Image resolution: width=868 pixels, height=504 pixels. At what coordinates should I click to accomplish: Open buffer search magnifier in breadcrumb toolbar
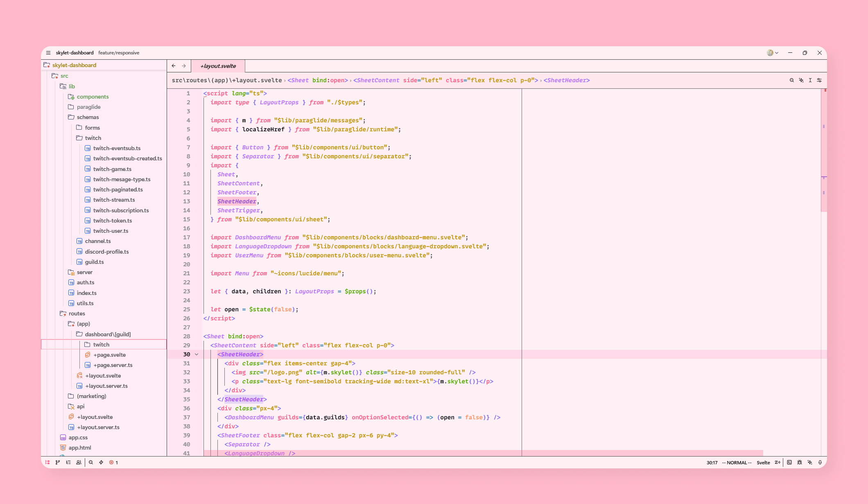792,80
